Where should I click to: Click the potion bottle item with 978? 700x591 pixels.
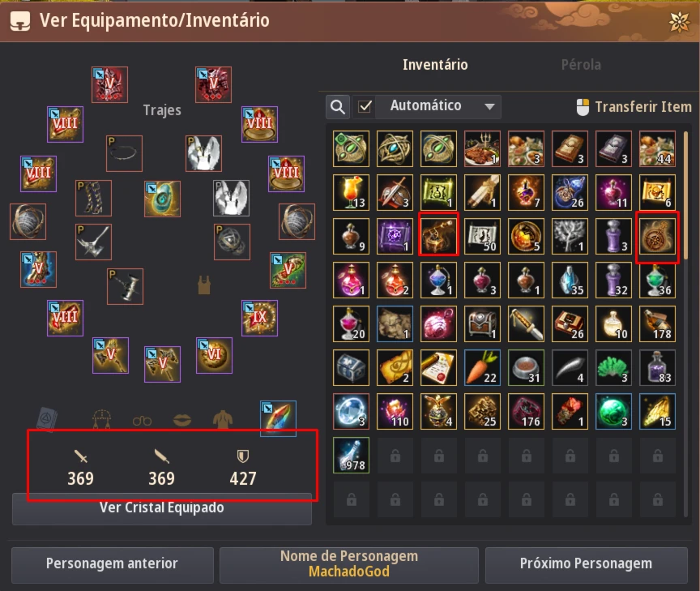click(x=351, y=455)
